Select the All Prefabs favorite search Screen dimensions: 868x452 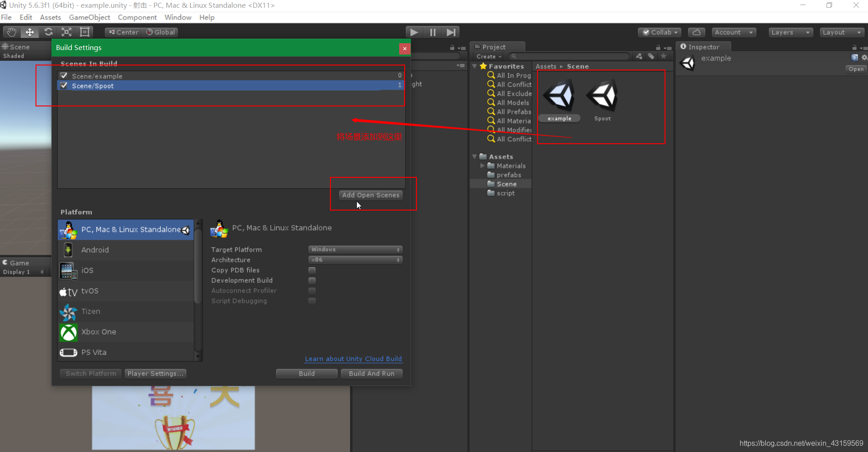(508, 112)
